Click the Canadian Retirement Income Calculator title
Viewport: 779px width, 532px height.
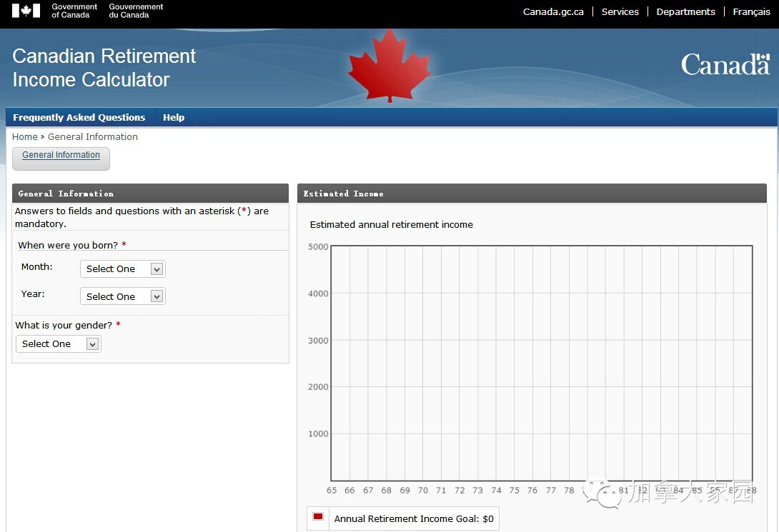pyautogui.click(x=104, y=68)
